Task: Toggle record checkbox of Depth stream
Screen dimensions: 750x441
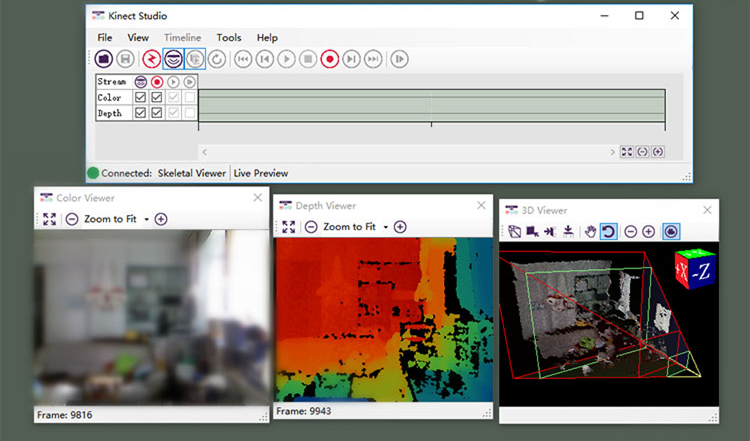Action: [x=157, y=113]
